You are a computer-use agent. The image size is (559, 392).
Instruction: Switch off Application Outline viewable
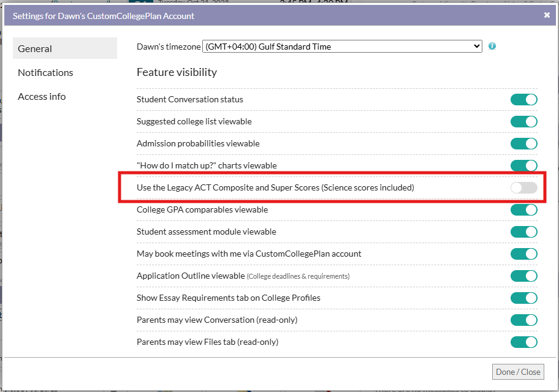(x=523, y=276)
